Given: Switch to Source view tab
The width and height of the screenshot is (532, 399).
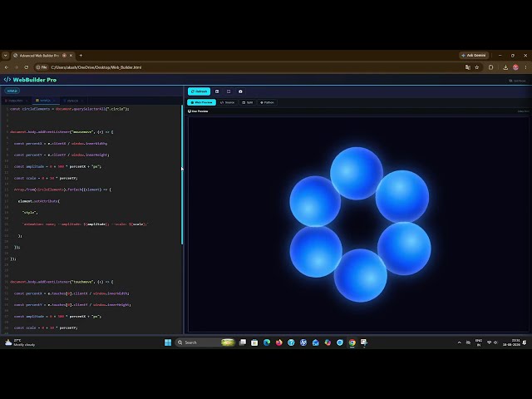Looking at the screenshot, I should [227, 102].
